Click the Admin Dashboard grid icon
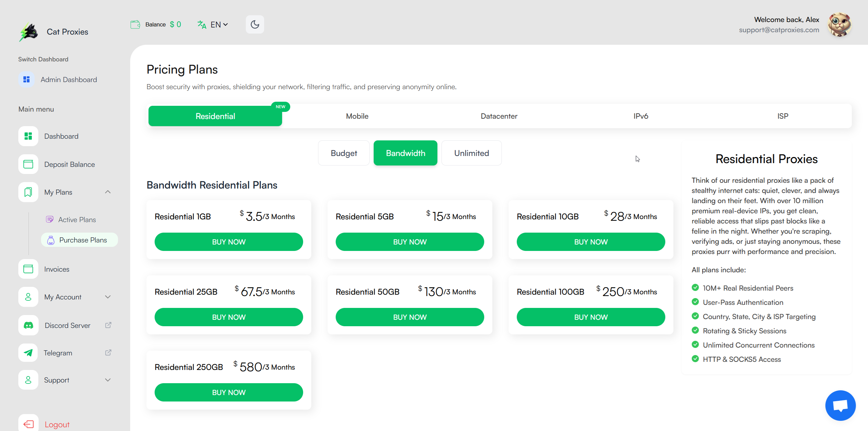The image size is (868, 431). coord(26,79)
